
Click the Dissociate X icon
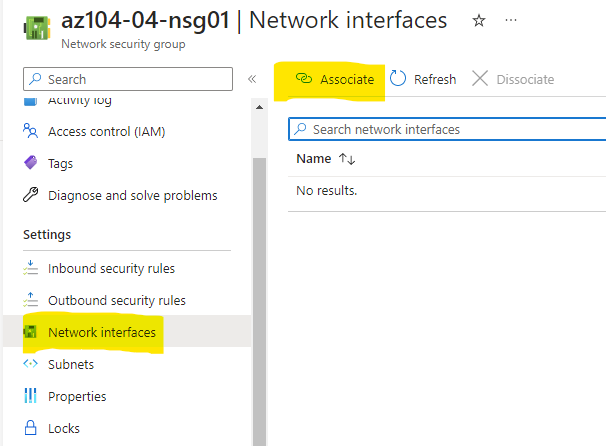point(480,78)
